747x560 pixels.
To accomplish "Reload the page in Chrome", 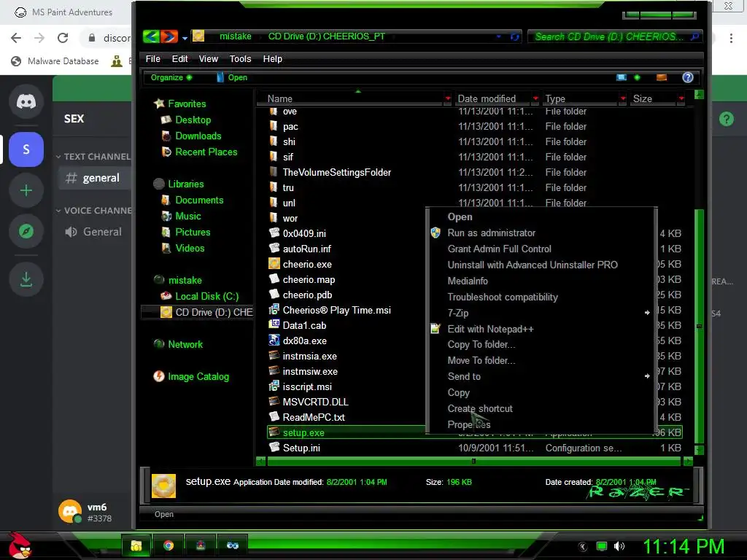I will [x=63, y=38].
